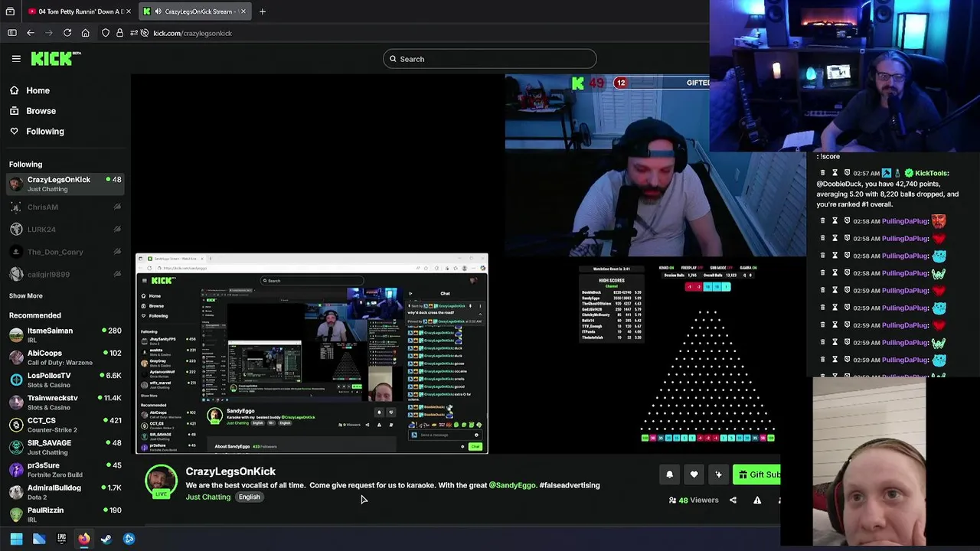Click the Kick Search field
980x551 pixels.
(x=490, y=59)
